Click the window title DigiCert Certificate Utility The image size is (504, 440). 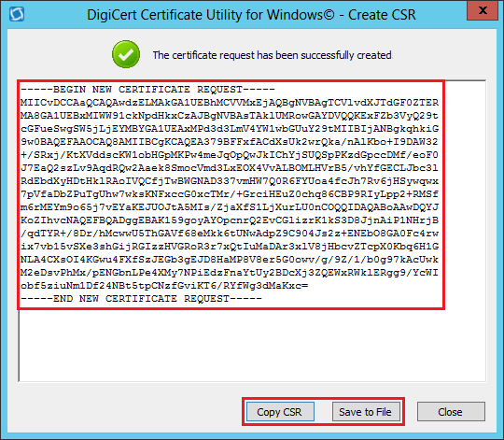click(251, 15)
